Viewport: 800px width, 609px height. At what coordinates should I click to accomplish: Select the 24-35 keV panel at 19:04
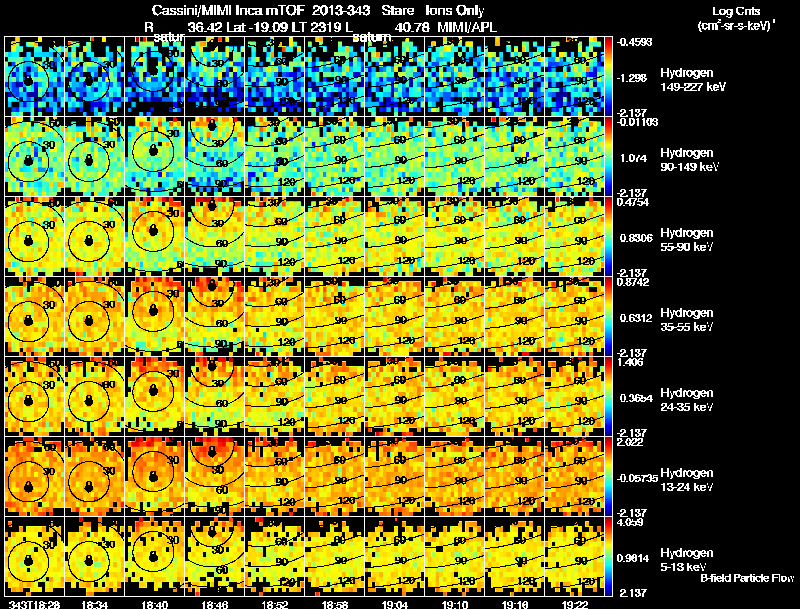[395, 396]
